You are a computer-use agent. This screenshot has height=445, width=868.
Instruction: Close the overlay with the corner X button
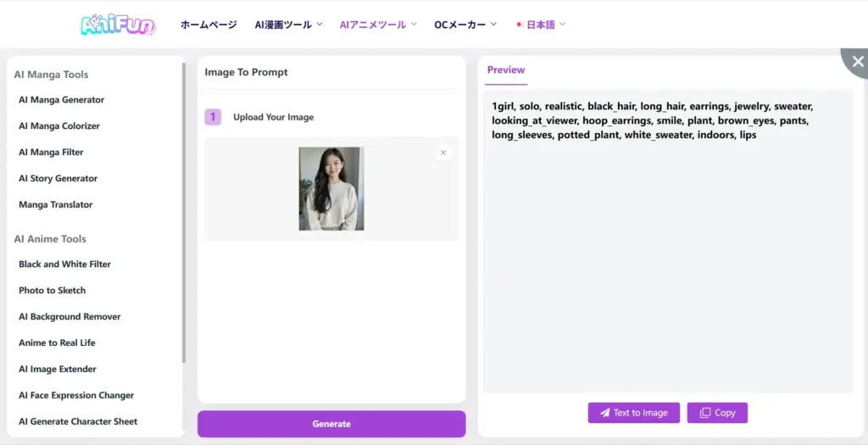tap(858, 61)
